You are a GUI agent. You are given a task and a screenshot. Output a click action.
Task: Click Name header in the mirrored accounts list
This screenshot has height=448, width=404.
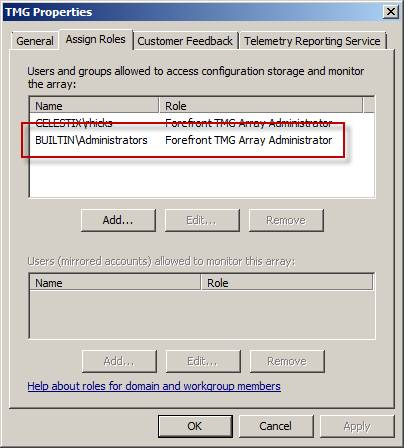116,283
